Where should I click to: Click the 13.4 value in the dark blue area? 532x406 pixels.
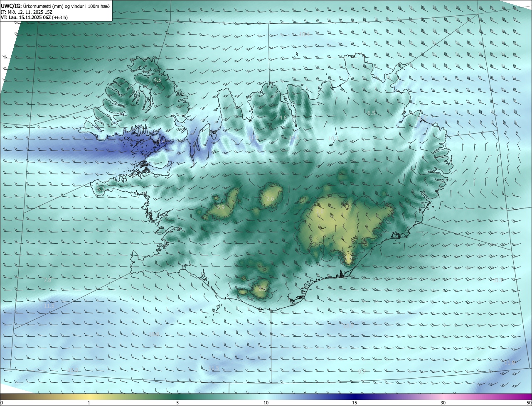click(x=160, y=142)
